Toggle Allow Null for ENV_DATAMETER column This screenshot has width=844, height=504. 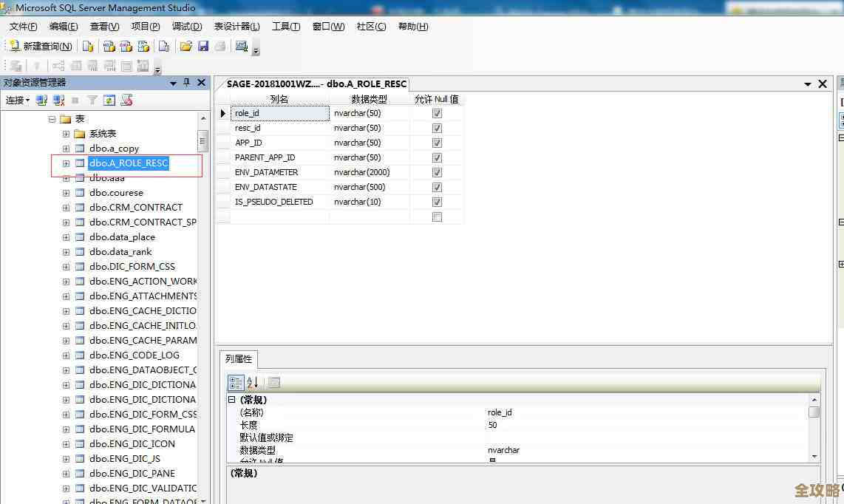[437, 172]
